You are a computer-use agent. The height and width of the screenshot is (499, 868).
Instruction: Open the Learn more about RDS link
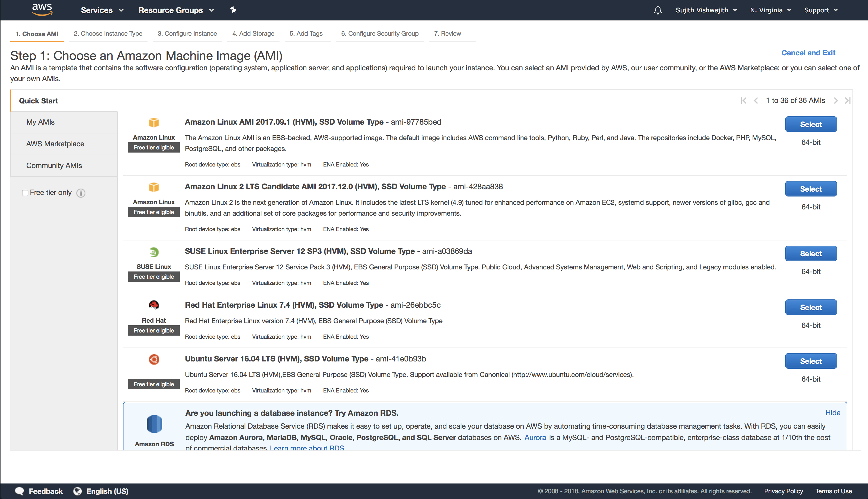click(x=307, y=448)
